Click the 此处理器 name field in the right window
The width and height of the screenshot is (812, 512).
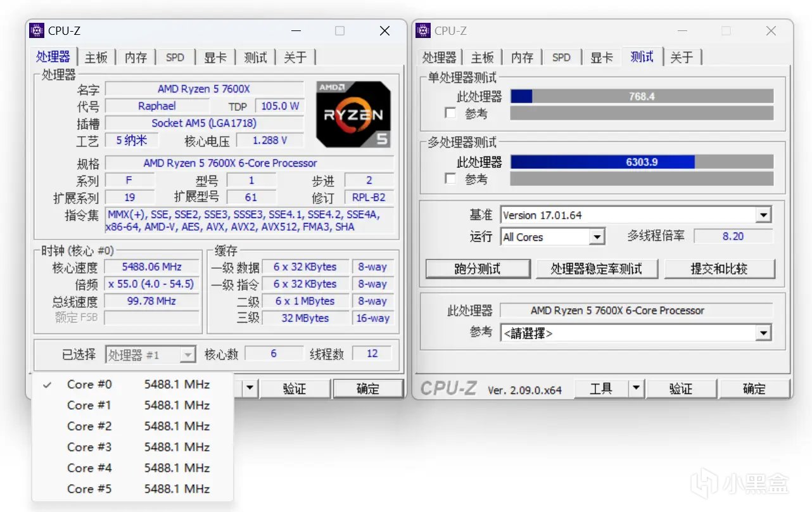pos(637,310)
